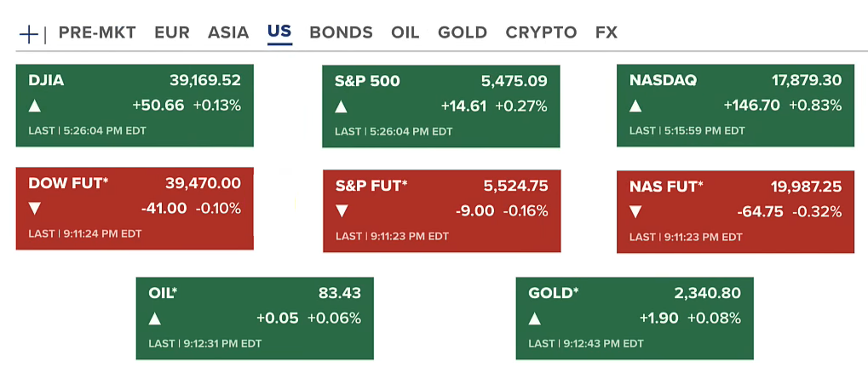Click the GOLD* price 2,340.80

(707, 293)
